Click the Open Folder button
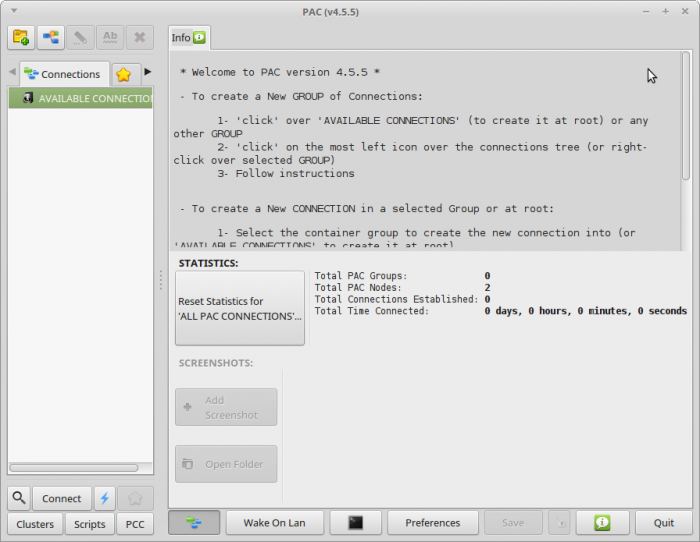Screen dimensions: 700x542 coord(226,464)
